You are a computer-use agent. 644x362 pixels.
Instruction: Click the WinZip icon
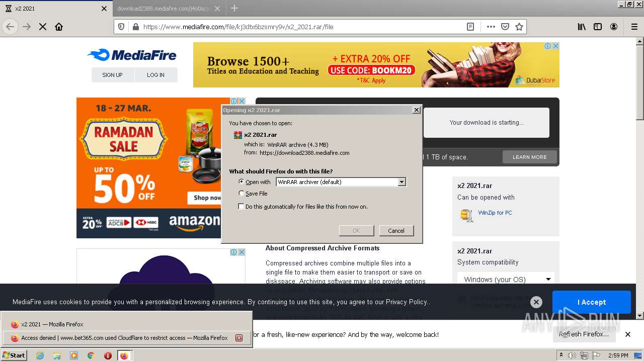click(466, 215)
